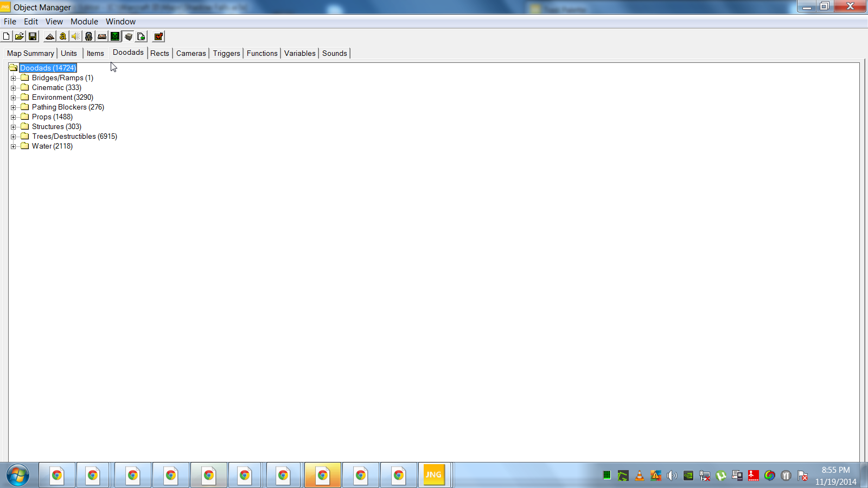This screenshot has height=488, width=868.
Task: Expand the Pathing Blockers tree node
Action: coord(14,107)
